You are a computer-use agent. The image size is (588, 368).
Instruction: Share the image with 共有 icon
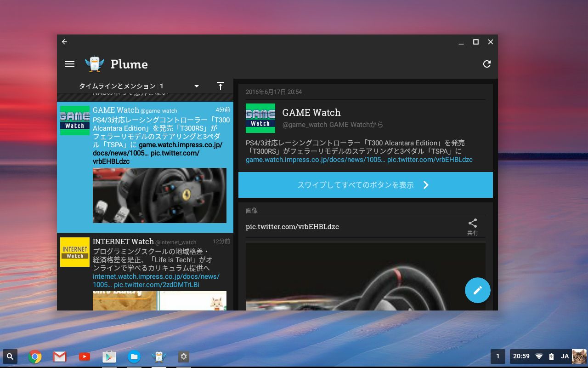click(x=473, y=227)
